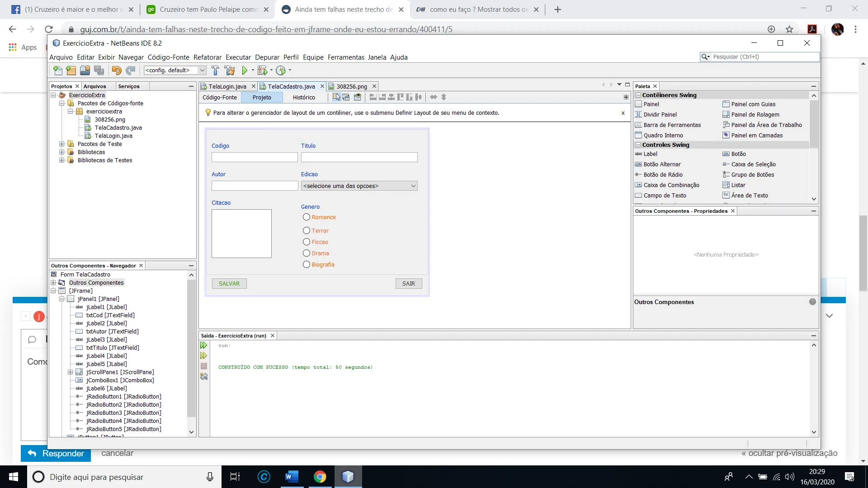Image resolution: width=868 pixels, height=488 pixels.
Task: Open the config default dropdown
Action: 202,70
